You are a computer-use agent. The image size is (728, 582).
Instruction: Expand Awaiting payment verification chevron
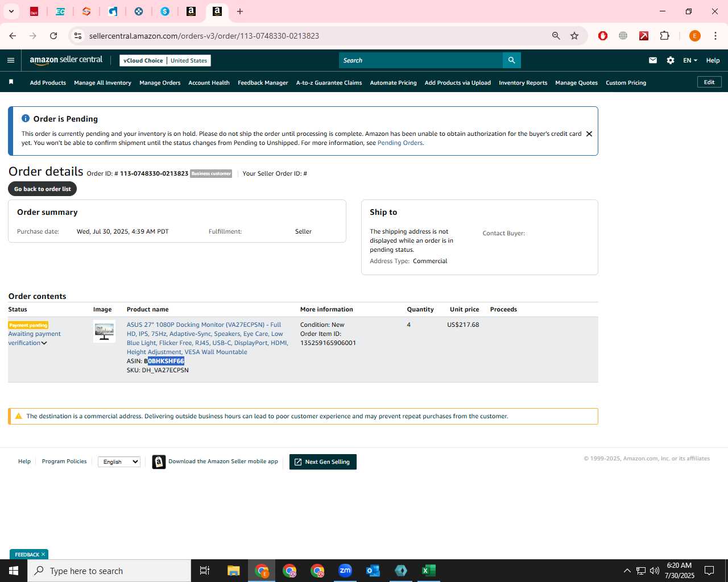tap(44, 343)
